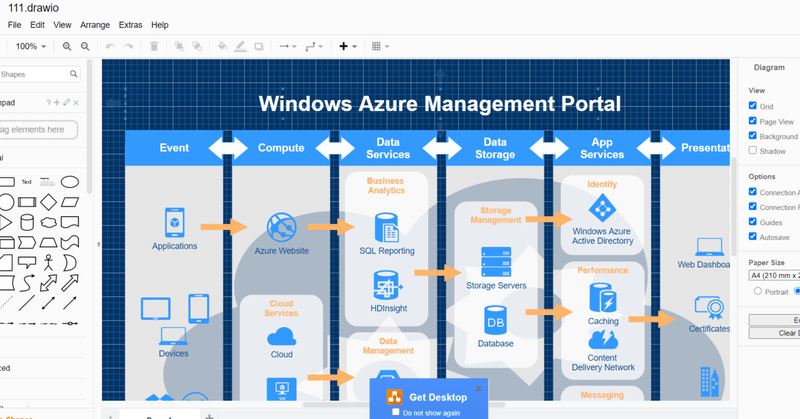Click the scratchpad edit pencil icon
The image size is (800, 419).
[x=66, y=103]
